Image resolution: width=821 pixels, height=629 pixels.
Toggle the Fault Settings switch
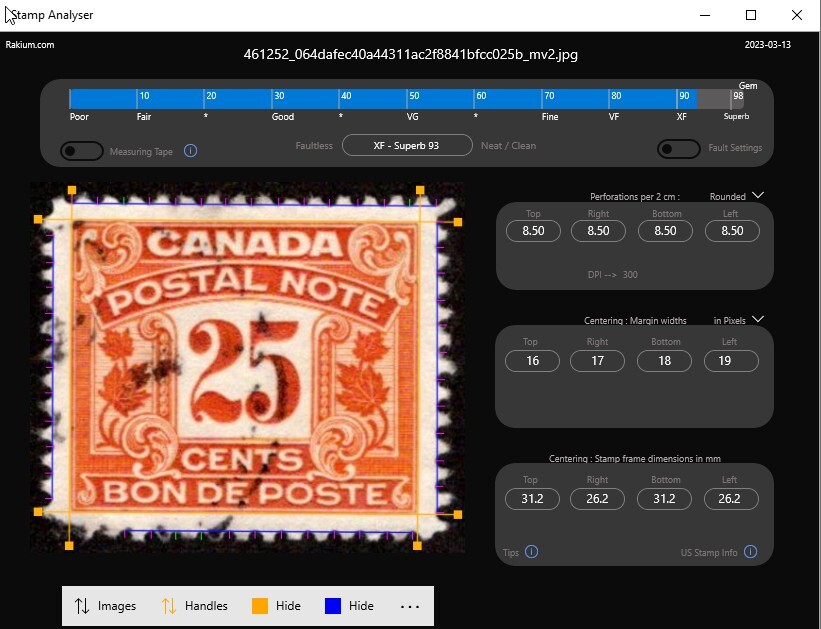tap(679, 149)
